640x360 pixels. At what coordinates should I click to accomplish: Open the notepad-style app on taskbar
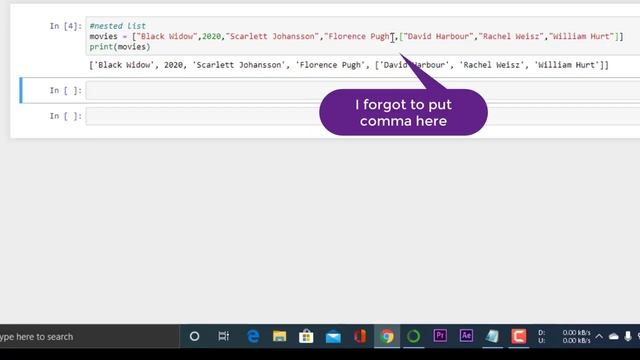click(492, 336)
